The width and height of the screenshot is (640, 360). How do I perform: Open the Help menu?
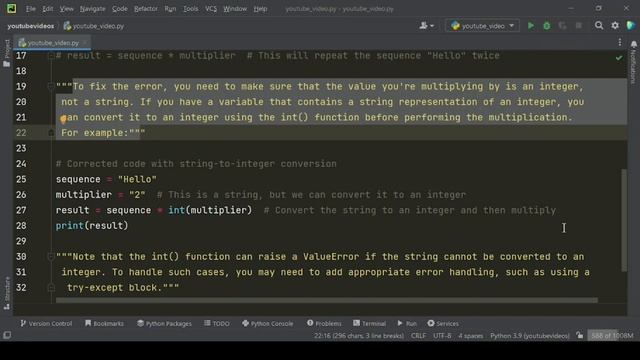(x=260, y=9)
